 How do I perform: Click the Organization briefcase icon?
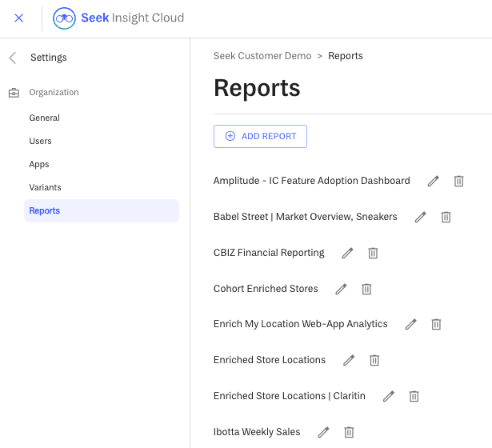click(14, 93)
